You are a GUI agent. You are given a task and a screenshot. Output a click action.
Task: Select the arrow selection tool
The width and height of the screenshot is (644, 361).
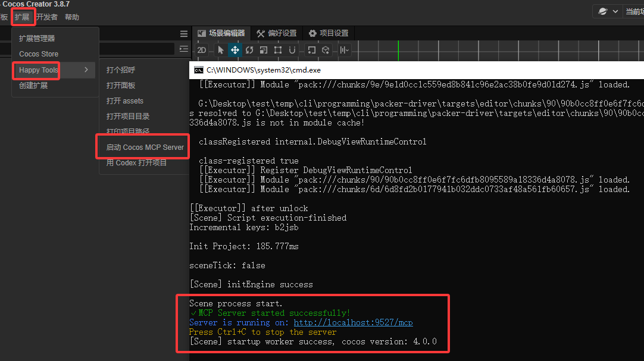click(221, 50)
